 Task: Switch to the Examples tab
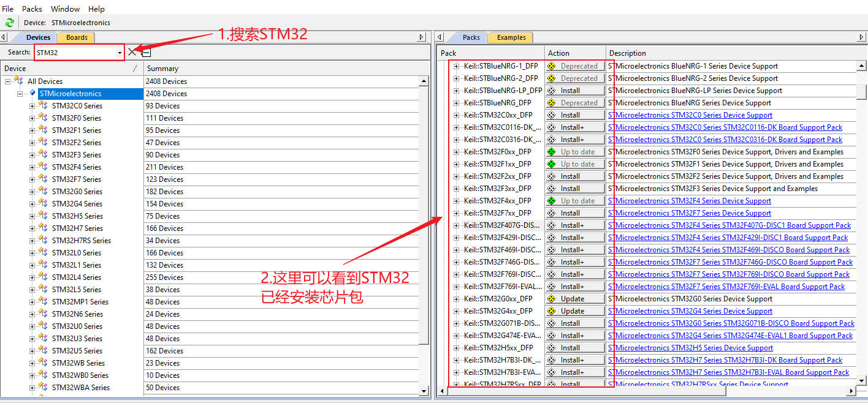511,37
